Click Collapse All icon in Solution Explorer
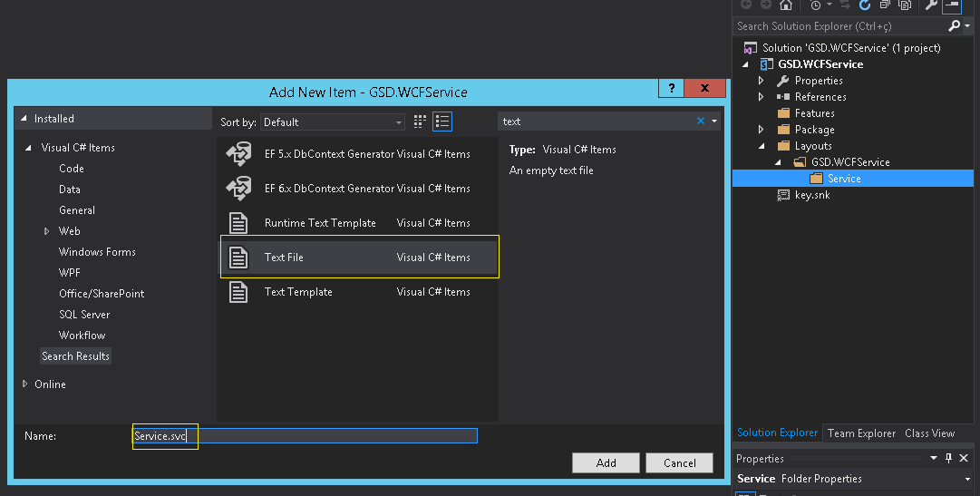This screenshot has height=496, width=980. [883, 5]
